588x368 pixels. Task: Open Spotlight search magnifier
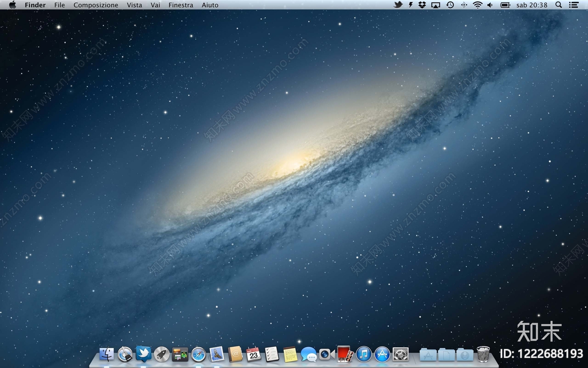(559, 5)
